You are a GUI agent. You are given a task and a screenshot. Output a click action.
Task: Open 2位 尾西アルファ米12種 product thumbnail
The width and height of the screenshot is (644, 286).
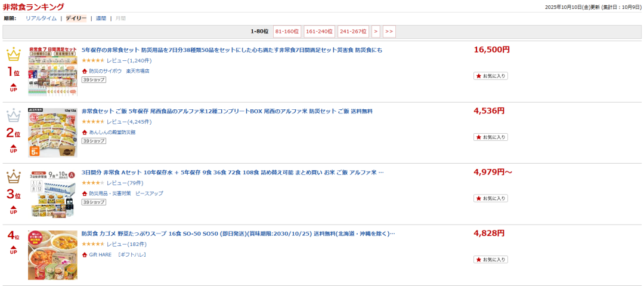[52, 133]
